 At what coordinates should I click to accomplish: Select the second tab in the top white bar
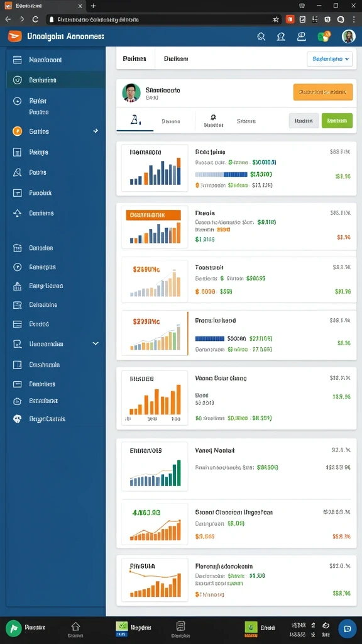(x=176, y=59)
